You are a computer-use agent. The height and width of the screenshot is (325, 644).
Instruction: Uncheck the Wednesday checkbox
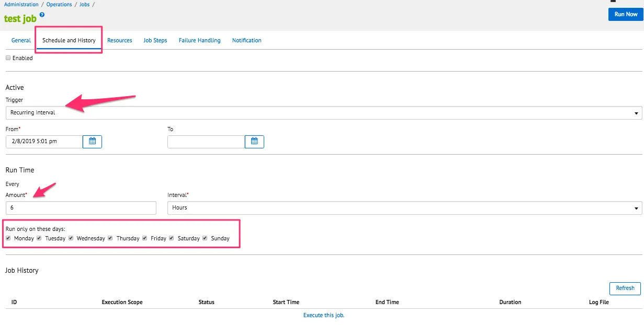pos(71,238)
